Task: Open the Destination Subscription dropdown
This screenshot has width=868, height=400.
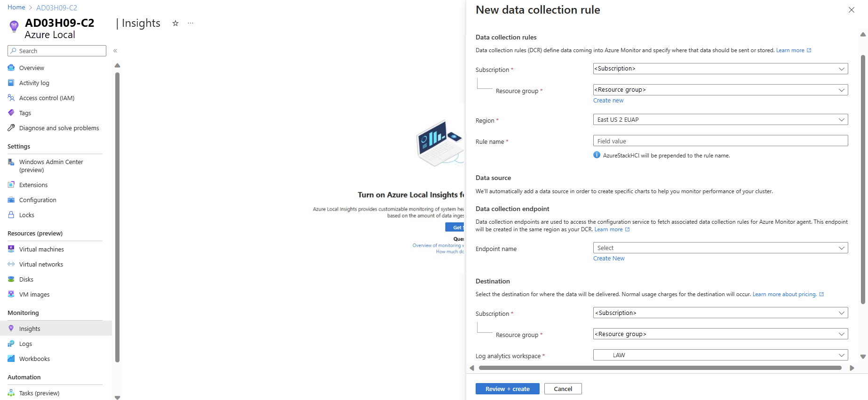Action: click(720, 313)
